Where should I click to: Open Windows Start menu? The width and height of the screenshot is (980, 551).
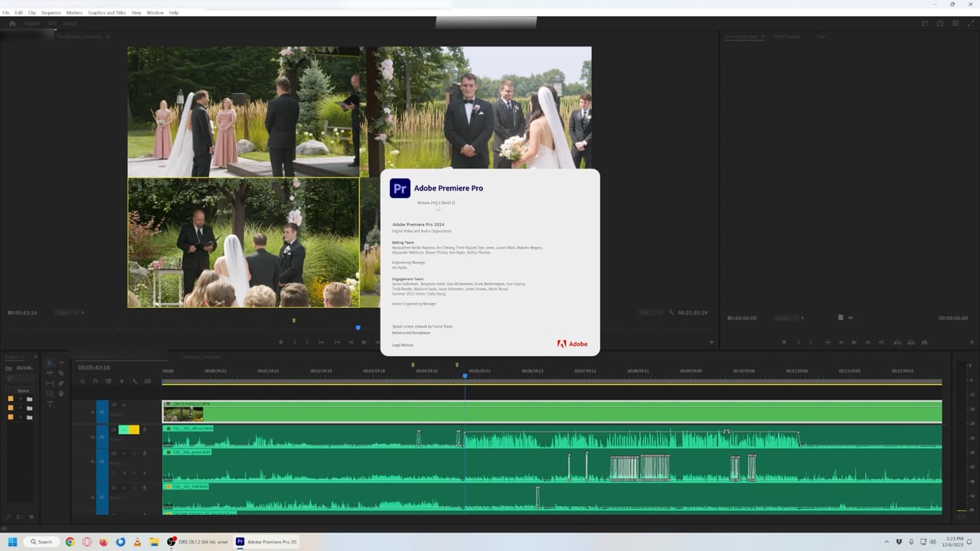point(12,542)
